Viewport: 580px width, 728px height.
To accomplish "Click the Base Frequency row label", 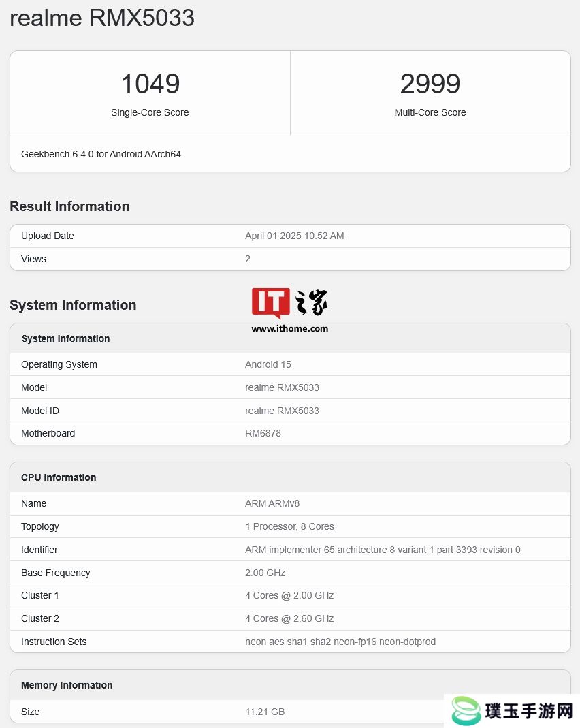I will (x=55, y=573).
